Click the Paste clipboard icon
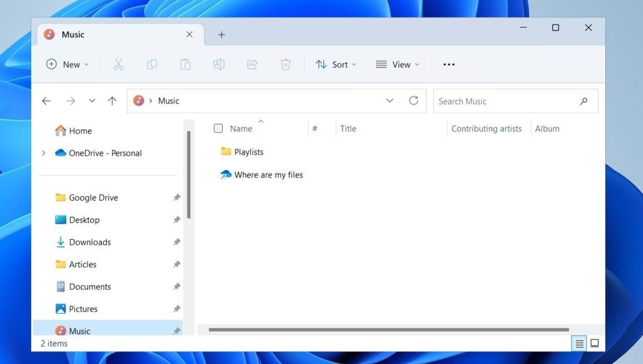This screenshot has height=364, width=643. pyautogui.click(x=185, y=65)
